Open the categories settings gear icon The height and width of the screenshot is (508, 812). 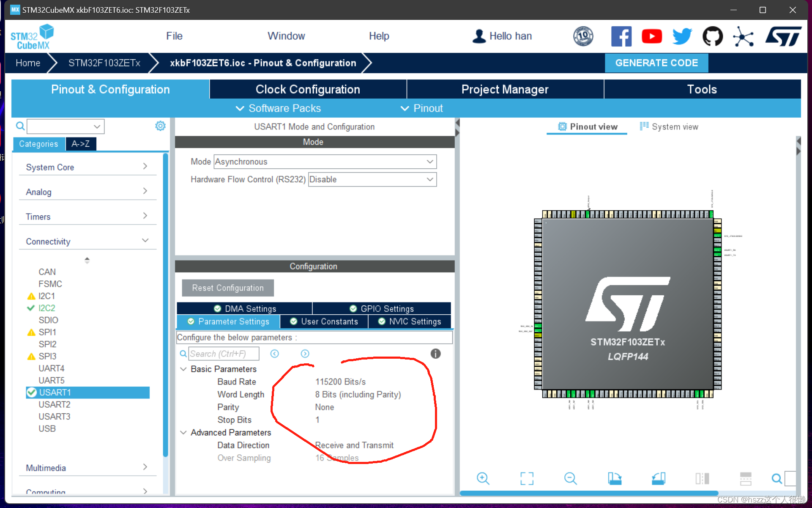click(x=160, y=126)
